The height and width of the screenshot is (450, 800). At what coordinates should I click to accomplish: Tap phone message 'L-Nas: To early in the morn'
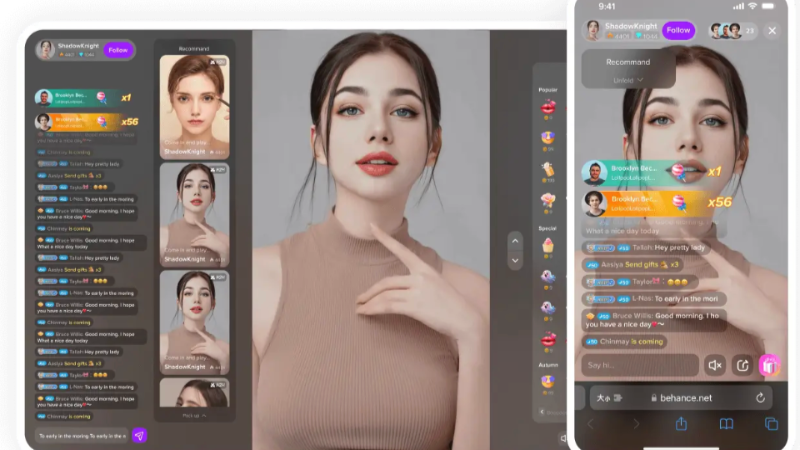point(655,299)
